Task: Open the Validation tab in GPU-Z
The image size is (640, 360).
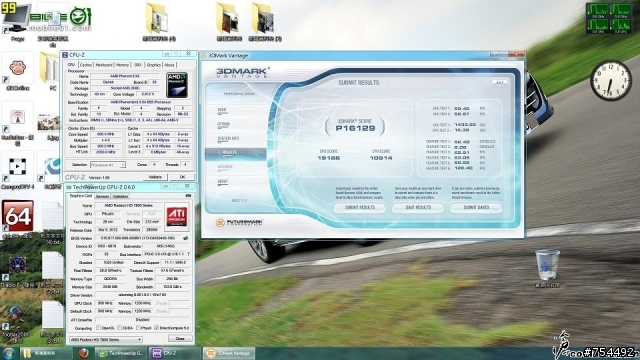Action: pyautogui.click(x=120, y=196)
